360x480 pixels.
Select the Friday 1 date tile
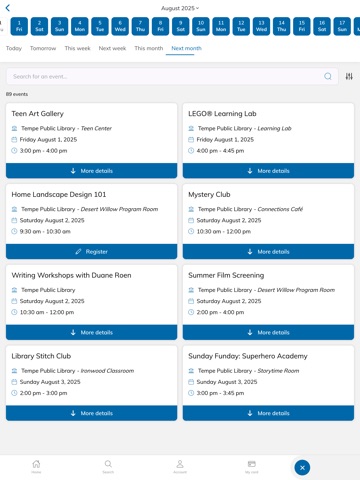pos(19,26)
